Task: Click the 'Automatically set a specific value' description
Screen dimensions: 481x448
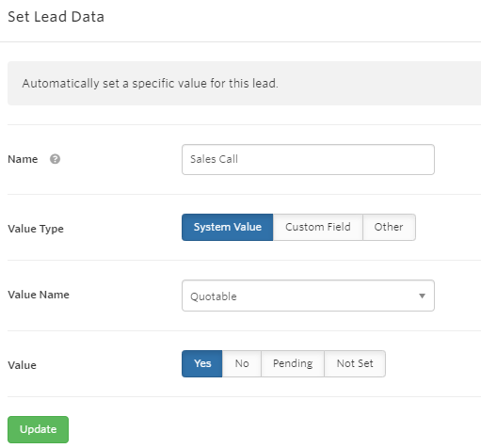Action: [150, 84]
